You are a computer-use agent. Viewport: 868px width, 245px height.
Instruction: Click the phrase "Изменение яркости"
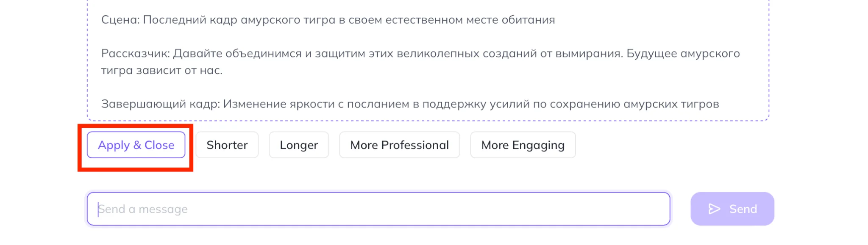point(278,104)
